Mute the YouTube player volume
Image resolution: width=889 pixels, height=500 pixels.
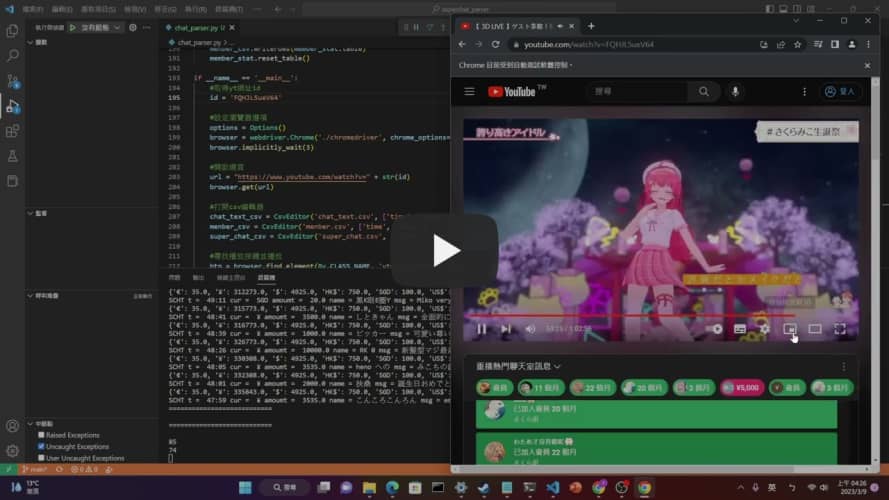(x=531, y=329)
